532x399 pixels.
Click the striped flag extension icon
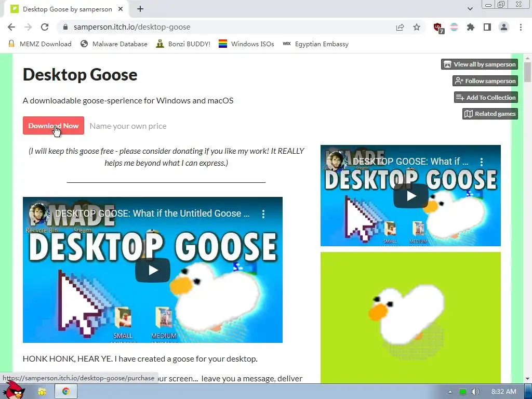(454, 27)
